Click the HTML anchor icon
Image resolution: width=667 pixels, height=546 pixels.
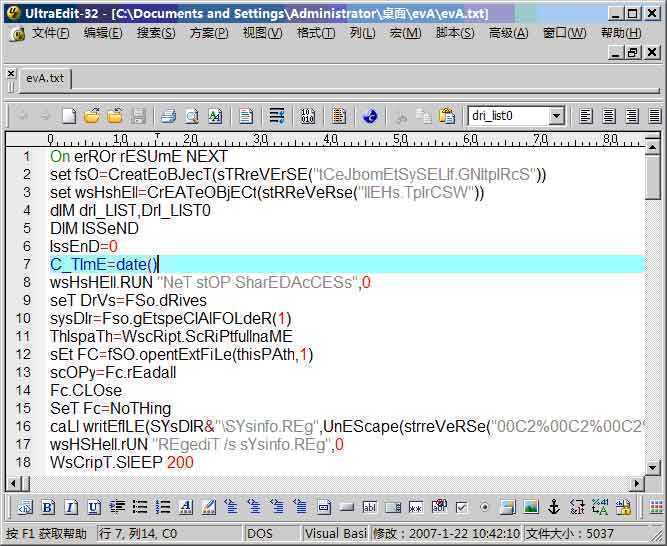[x=554, y=507]
